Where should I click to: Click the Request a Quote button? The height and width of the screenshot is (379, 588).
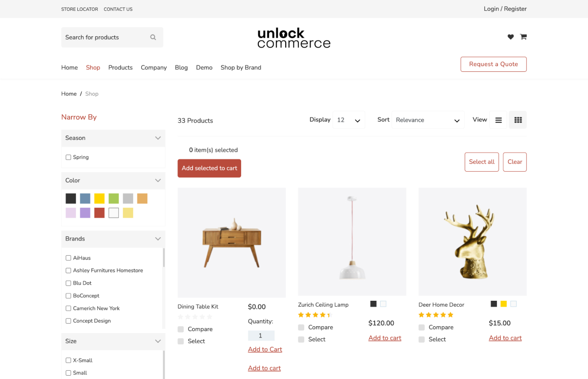pyautogui.click(x=494, y=64)
